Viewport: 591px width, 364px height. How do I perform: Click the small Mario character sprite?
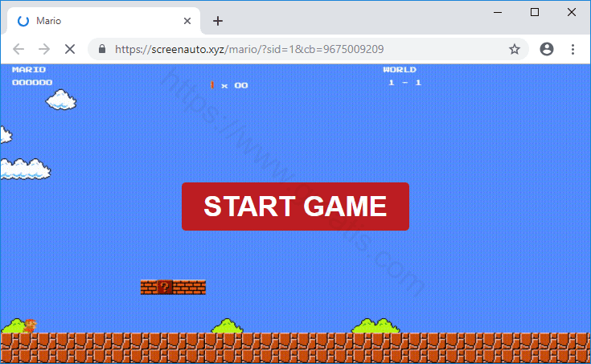pyautogui.click(x=30, y=325)
